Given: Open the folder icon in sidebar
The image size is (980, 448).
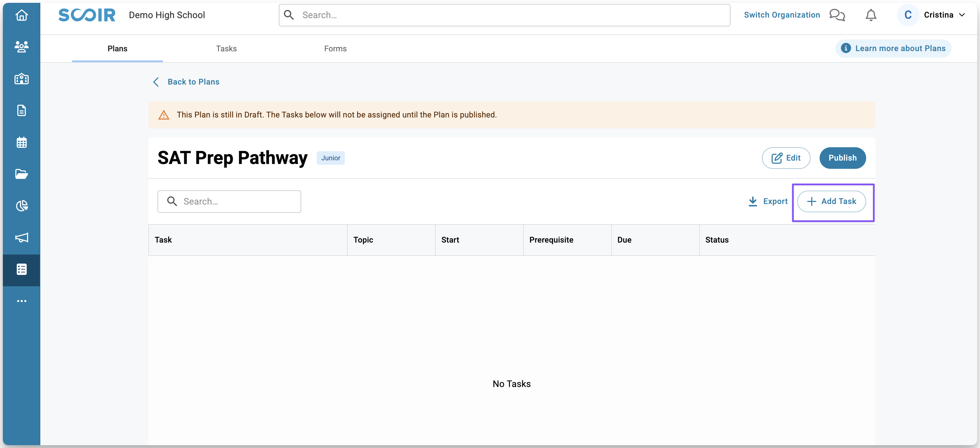Looking at the screenshot, I should tap(21, 174).
